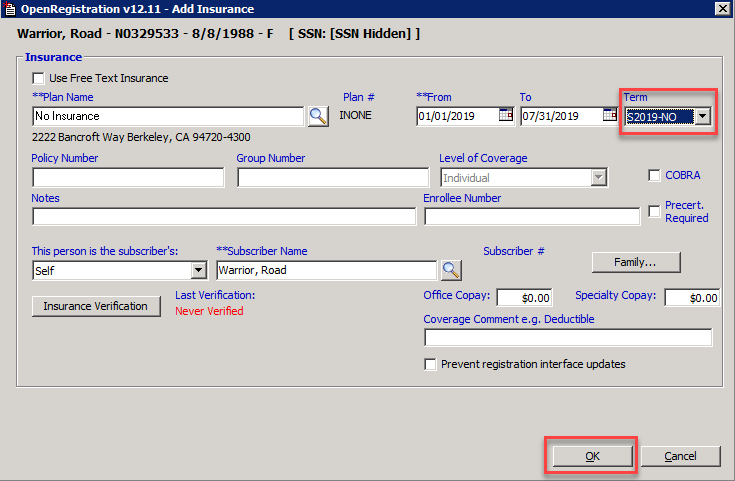Open the From date calendar picker

tap(506, 115)
